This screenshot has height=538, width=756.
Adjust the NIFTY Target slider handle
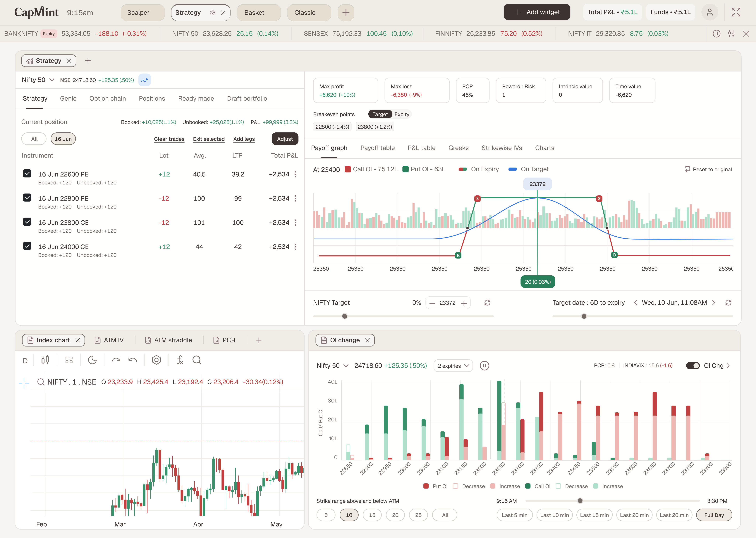pos(345,316)
